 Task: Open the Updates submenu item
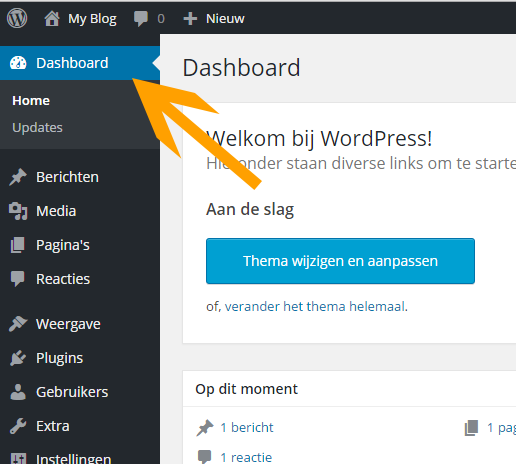(x=37, y=128)
